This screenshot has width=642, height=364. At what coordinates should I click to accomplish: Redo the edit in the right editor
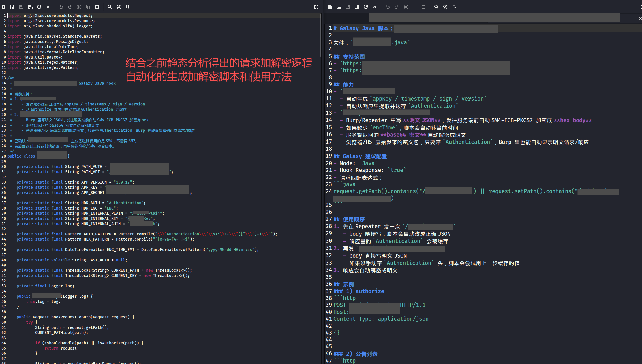396,7
